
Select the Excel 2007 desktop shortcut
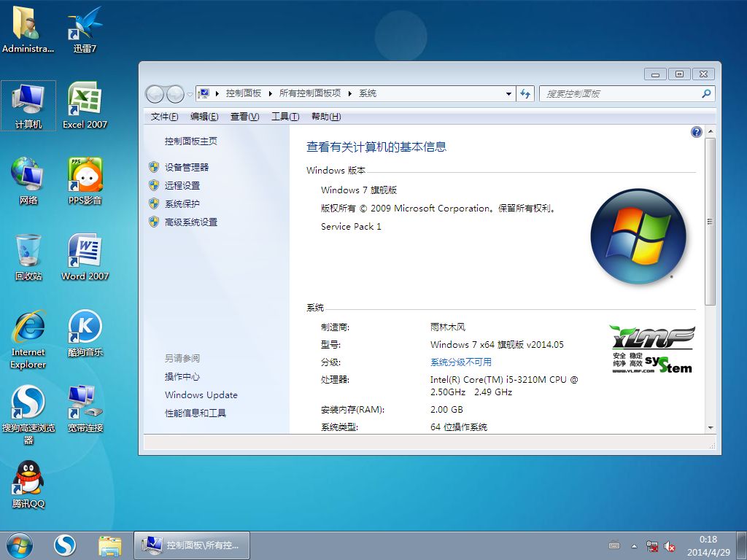(85, 101)
